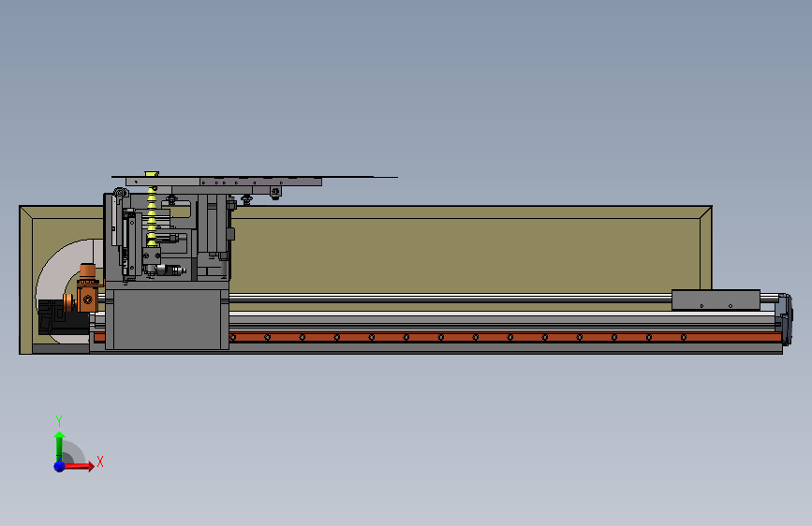Select the small gray slider block at right
Viewport: 812px width, 526px height.
coord(716,300)
